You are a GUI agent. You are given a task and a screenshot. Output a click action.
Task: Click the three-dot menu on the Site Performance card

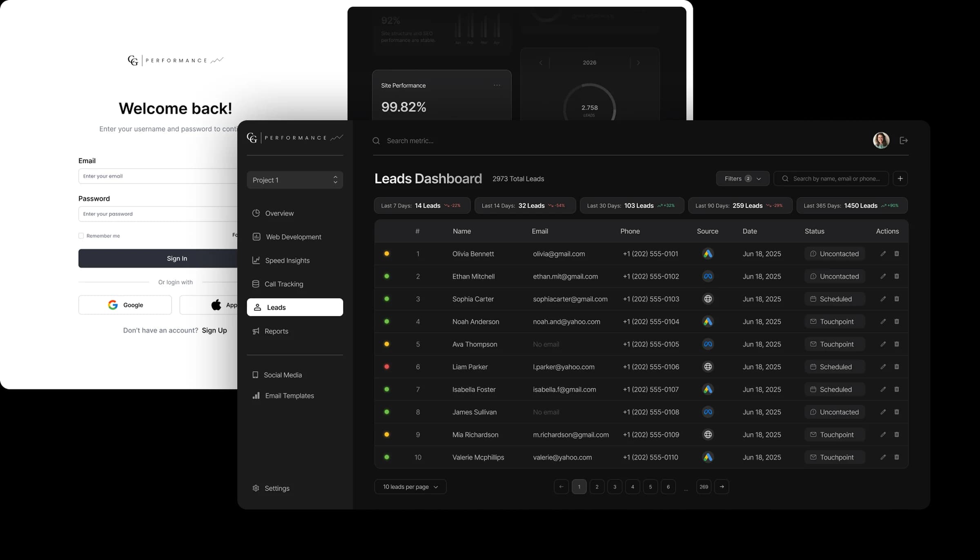tap(497, 85)
